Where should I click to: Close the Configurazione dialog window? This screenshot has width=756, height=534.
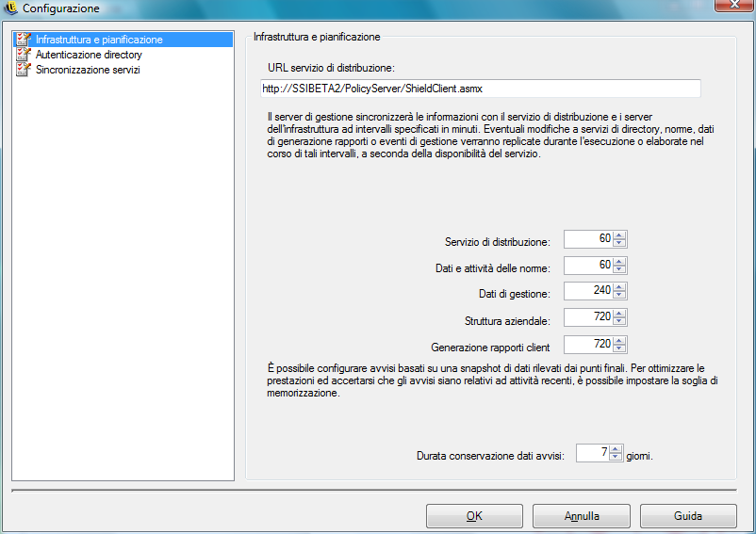pyautogui.click(x=734, y=6)
